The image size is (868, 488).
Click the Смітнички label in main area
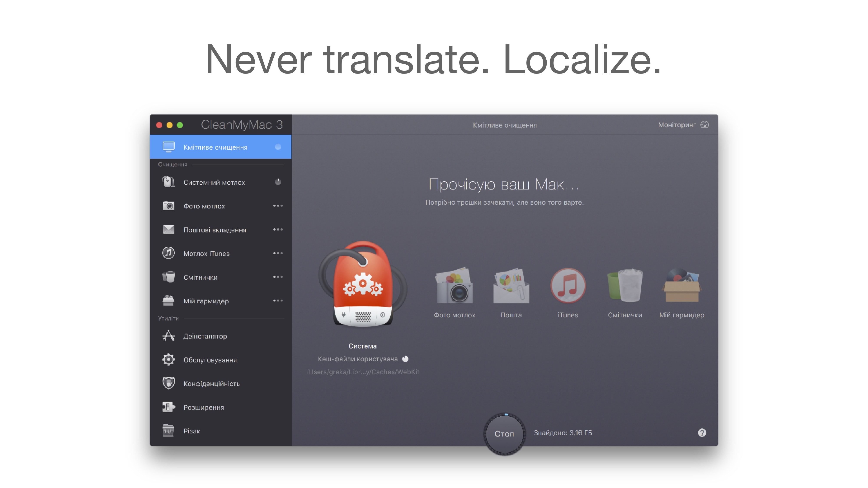(625, 315)
